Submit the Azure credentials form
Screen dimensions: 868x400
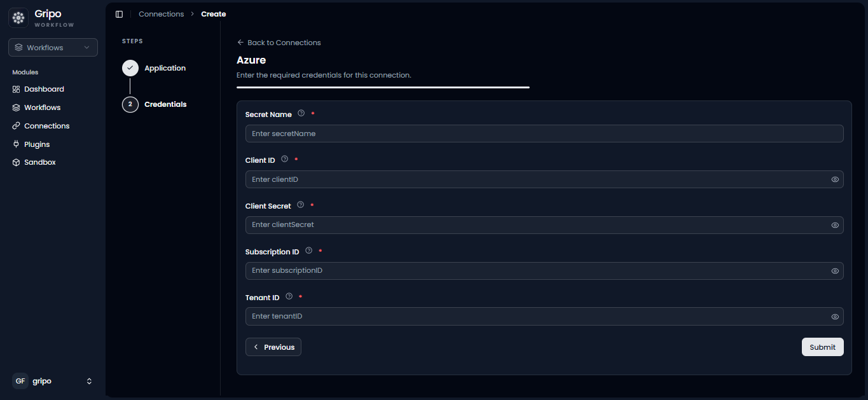[822, 347]
